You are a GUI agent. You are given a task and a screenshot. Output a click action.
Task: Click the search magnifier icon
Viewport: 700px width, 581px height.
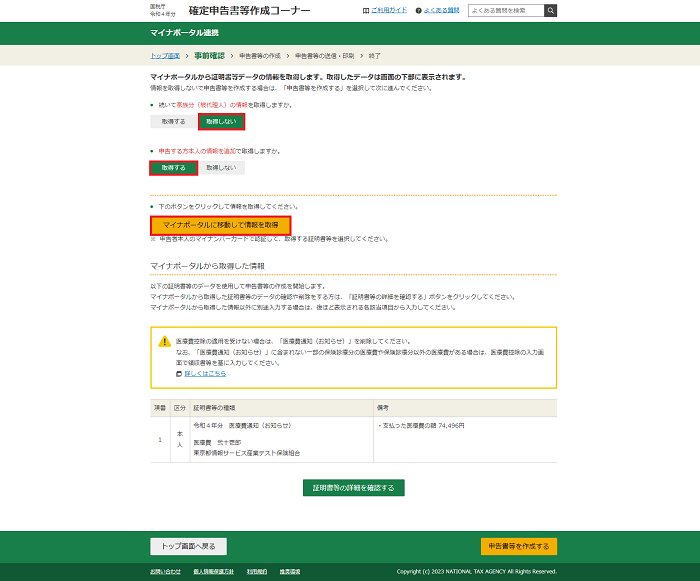click(550, 10)
